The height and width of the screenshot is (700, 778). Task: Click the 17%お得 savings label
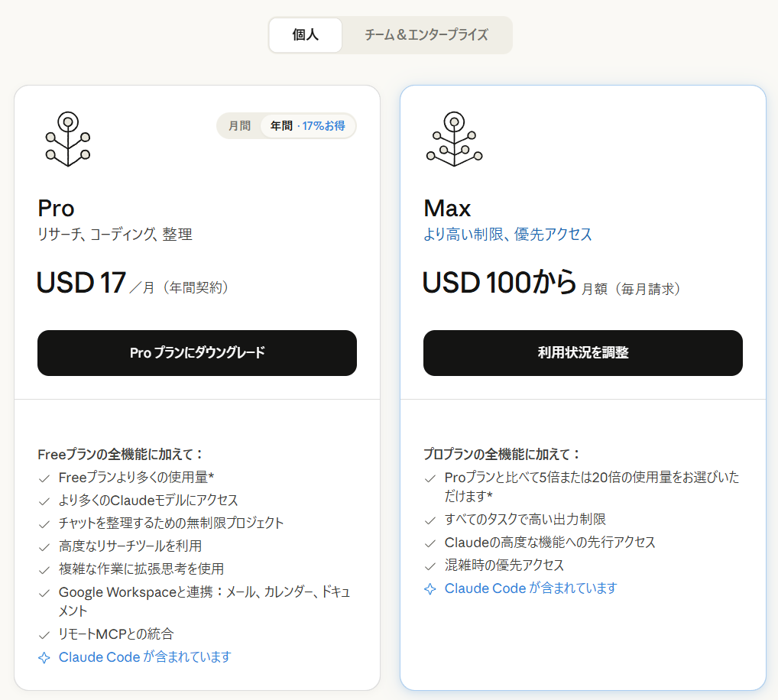[324, 126]
